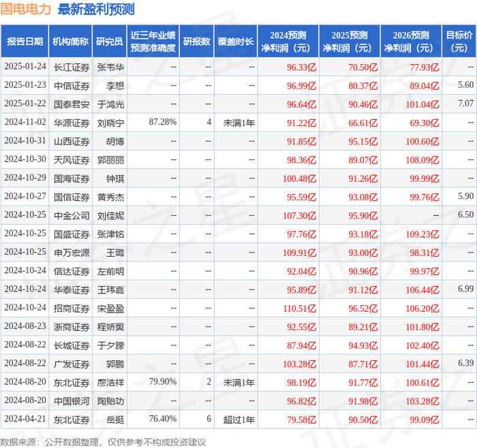Click 103.28亿 in 中国银河 row
Image resolution: width=477 pixels, height=448 pixels.
pos(422,401)
